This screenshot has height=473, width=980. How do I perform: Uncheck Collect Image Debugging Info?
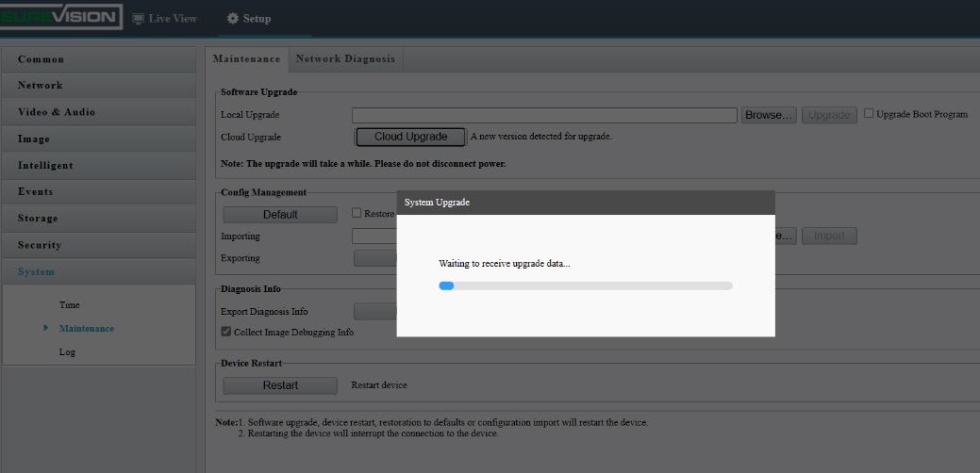226,332
